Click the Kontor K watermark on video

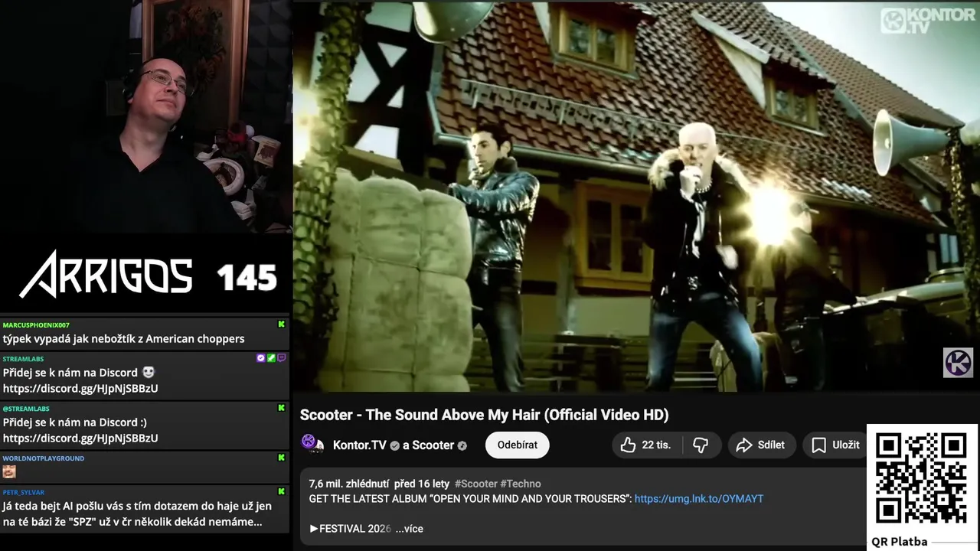pyautogui.click(x=958, y=363)
